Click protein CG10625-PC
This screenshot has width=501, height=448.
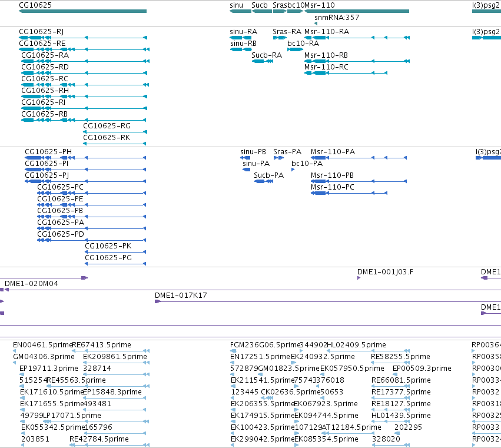tap(91, 193)
